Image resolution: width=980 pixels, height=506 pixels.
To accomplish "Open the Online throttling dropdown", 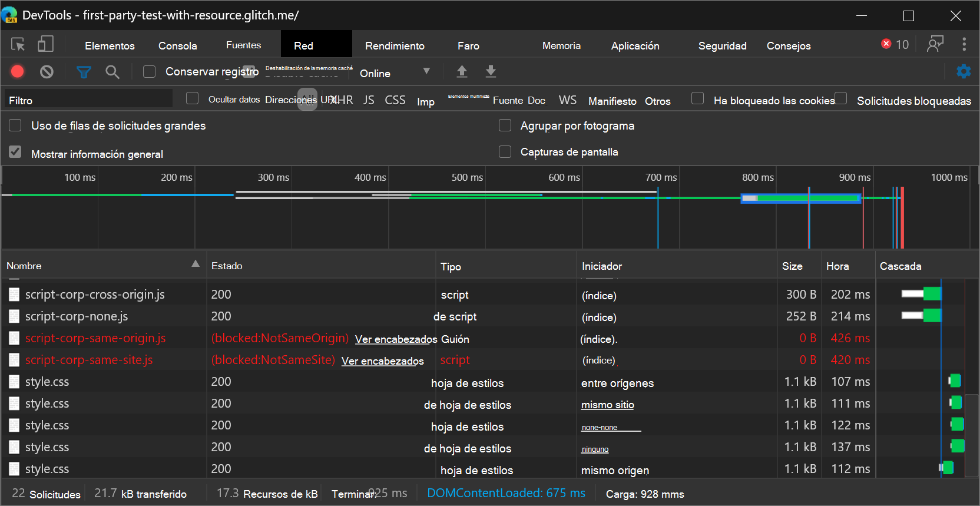I will 395,73.
